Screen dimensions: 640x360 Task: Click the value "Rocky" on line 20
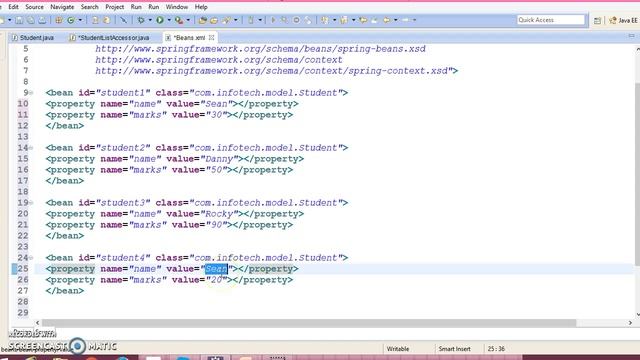click(219, 214)
